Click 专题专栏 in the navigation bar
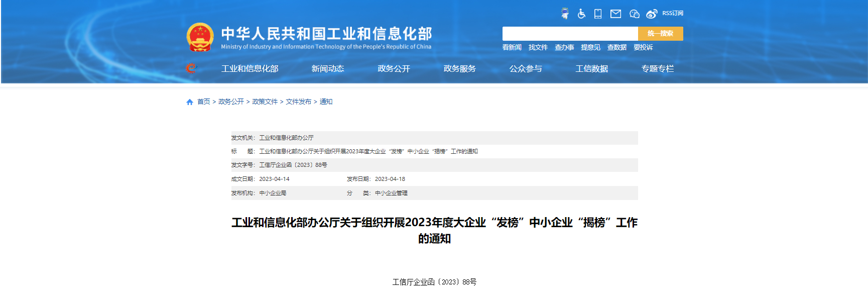The width and height of the screenshot is (868, 293). (657, 69)
